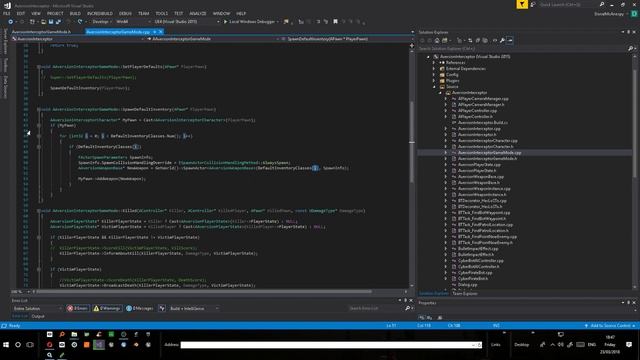Click the Solution Explorer View Code icon

495,40
